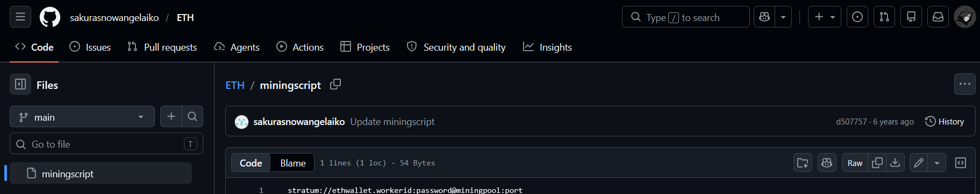Select the Code view toggle
The width and height of the screenshot is (980, 194).
(251, 163)
